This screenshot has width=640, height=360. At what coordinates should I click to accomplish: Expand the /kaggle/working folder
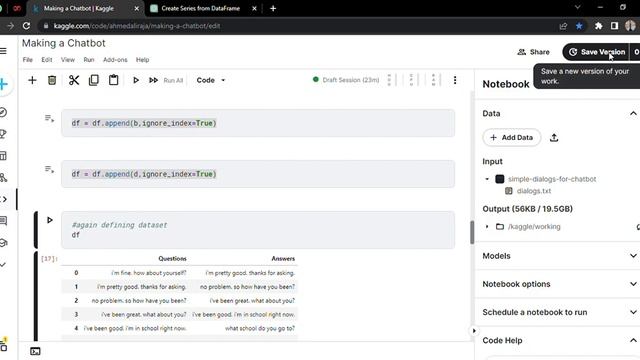click(487, 227)
